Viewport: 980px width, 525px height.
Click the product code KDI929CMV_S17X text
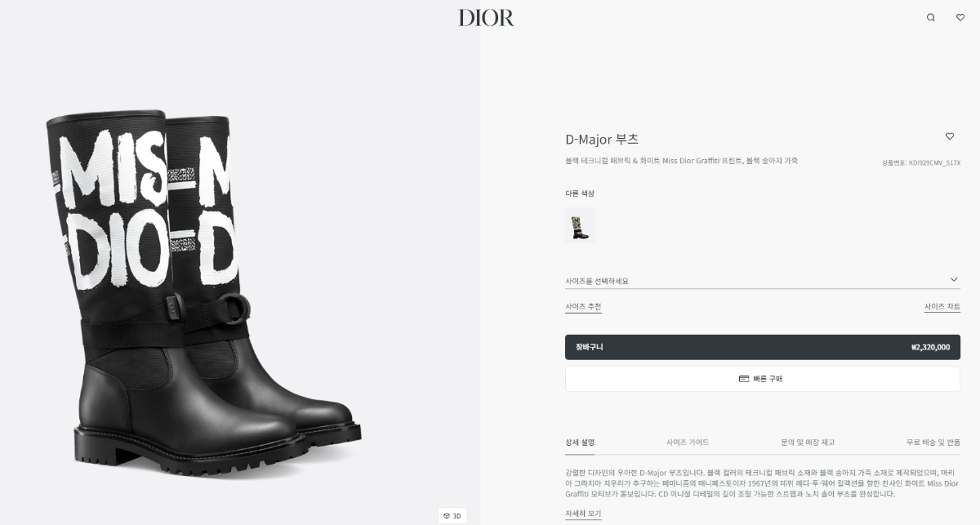(x=934, y=163)
